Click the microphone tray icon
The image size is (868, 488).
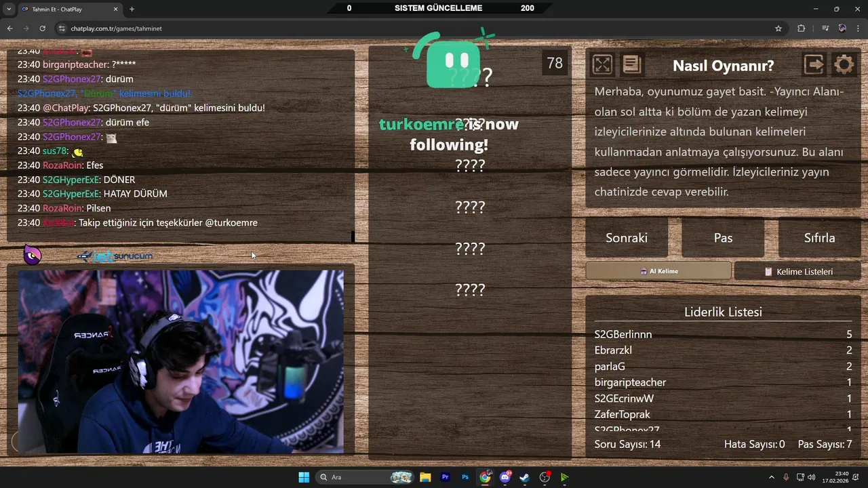[x=787, y=477]
